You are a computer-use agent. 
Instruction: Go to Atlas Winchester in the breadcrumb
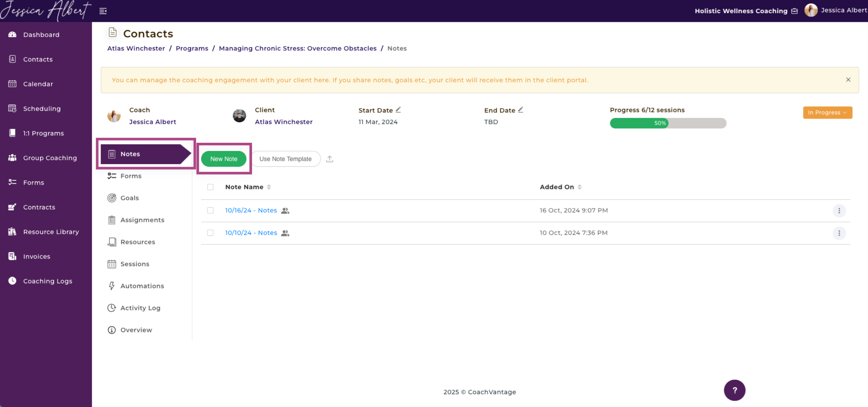pyautogui.click(x=136, y=48)
